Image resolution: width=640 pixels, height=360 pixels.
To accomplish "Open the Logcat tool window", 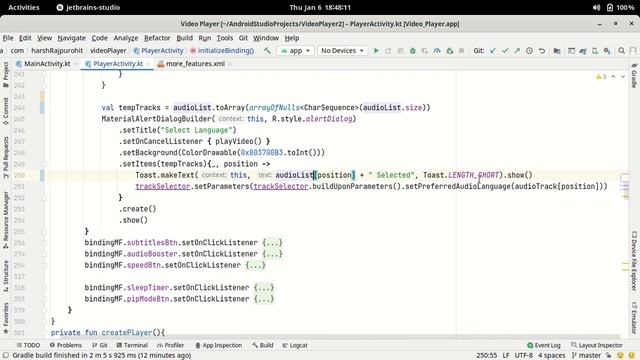I will [x=295, y=345].
